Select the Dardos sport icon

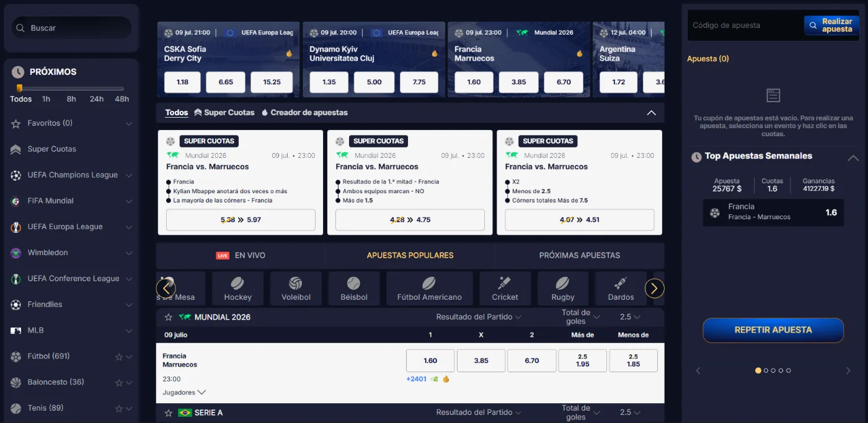(621, 283)
